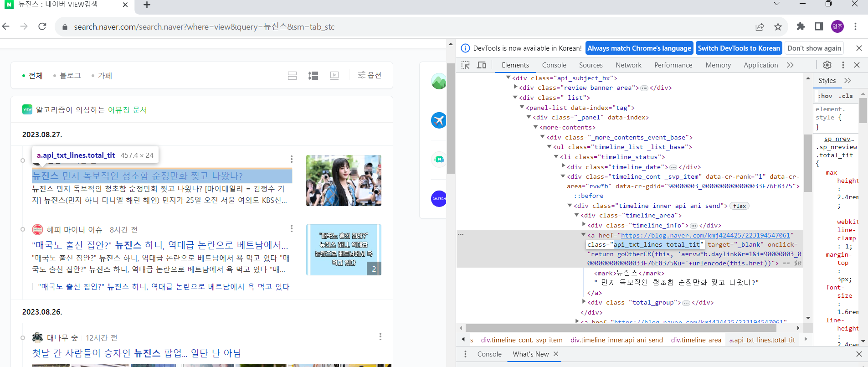Close the DevTools panel
The width and height of the screenshot is (868, 367).
click(x=857, y=65)
